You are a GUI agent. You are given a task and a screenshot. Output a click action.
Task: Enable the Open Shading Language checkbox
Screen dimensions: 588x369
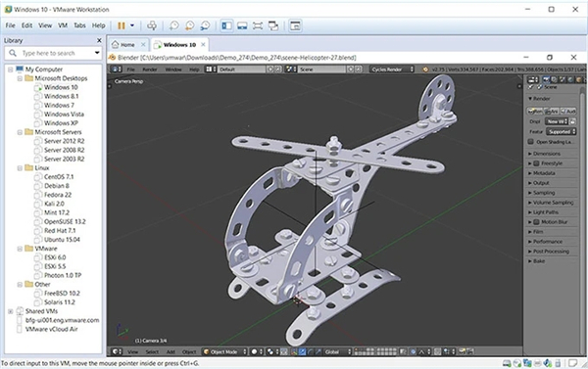click(x=530, y=142)
